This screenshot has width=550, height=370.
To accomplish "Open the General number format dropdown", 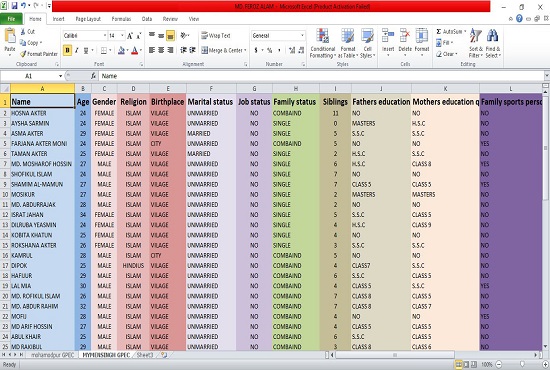I will click(x=302, y=36).
